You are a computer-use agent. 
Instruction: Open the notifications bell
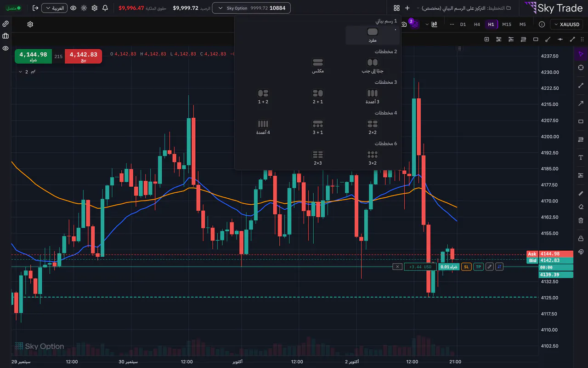click(105, 8)
